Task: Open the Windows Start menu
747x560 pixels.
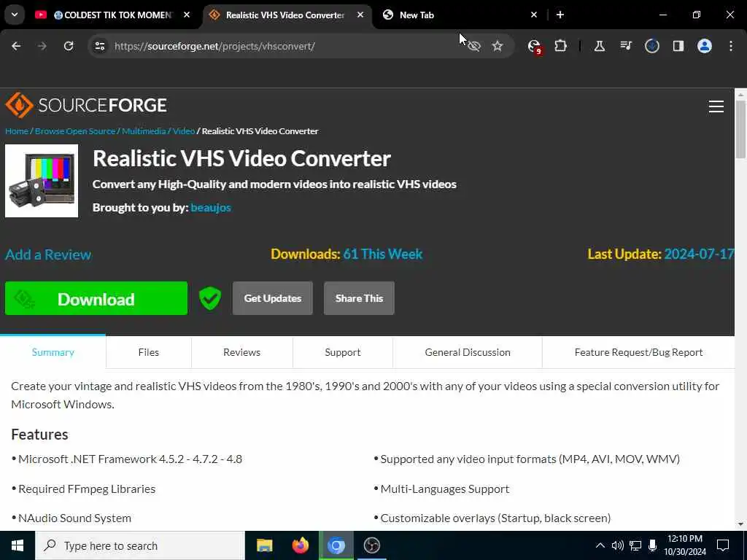Action: [18, 545]
